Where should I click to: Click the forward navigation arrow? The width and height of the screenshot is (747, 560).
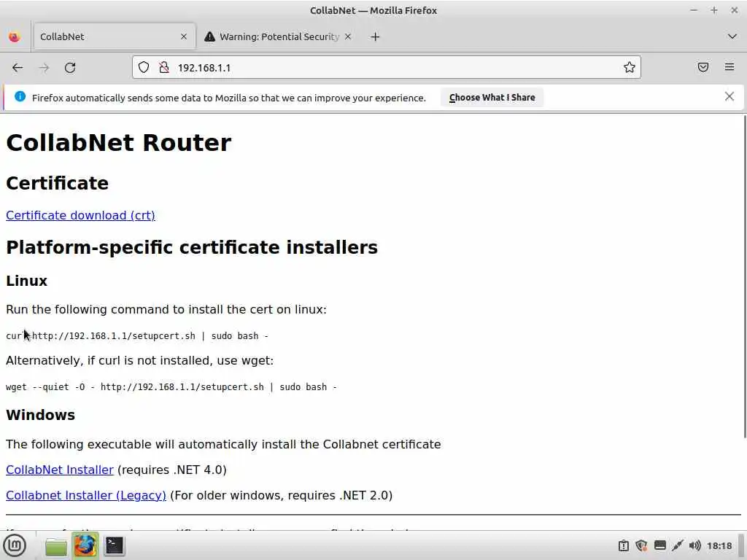coord(44,68)
